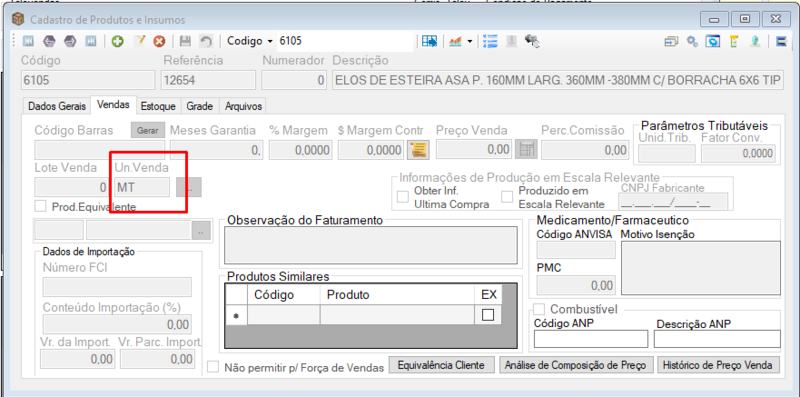Click the calculator grid icon beside Preço Venda

click(526, 150)
